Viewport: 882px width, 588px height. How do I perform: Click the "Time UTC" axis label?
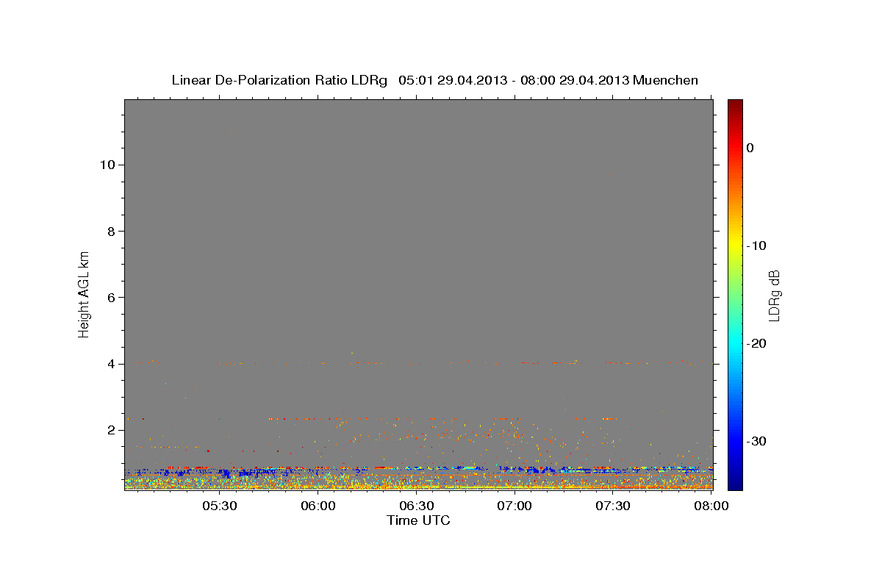click(418, 520)
